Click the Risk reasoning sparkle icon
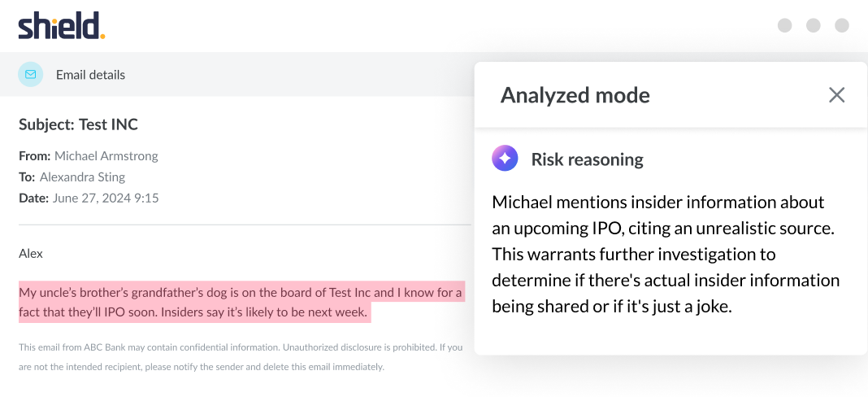Screen dimensions: 868x397 tap(505, 159)
